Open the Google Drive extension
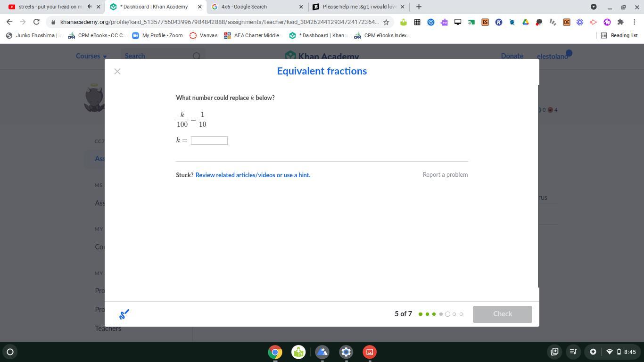The width and height of the screenshot is (644, 362). (x=526, y=22)
